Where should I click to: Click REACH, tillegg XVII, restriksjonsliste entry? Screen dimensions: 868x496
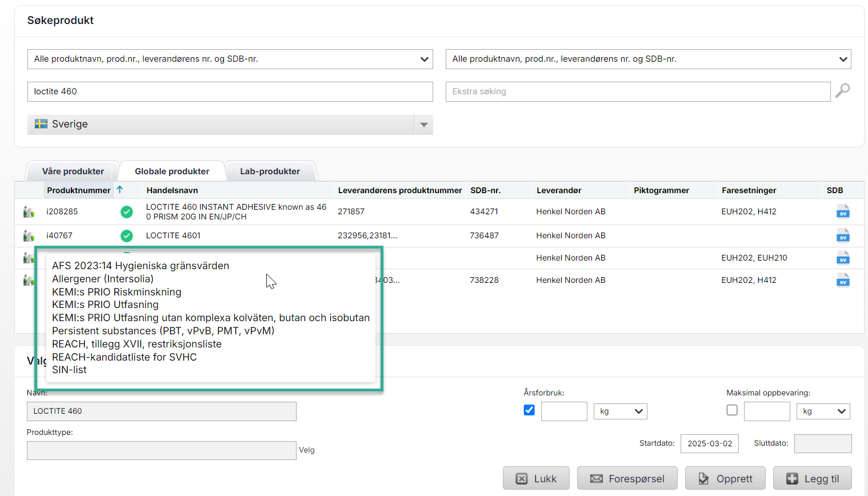click(137, 344)
